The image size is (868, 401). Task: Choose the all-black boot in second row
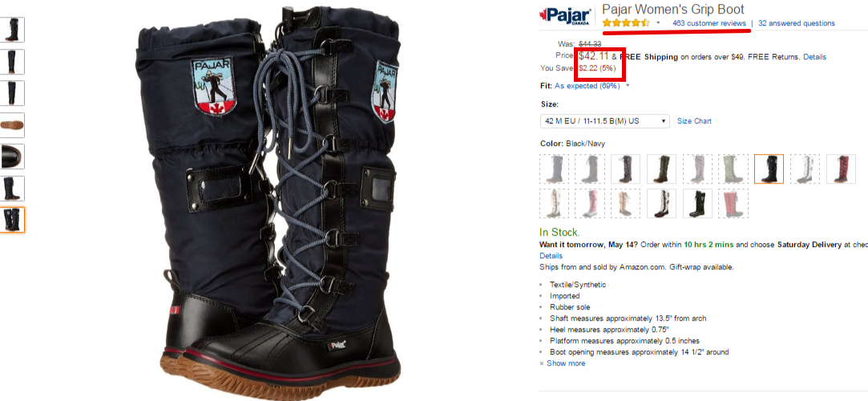[x=697, y=203]
